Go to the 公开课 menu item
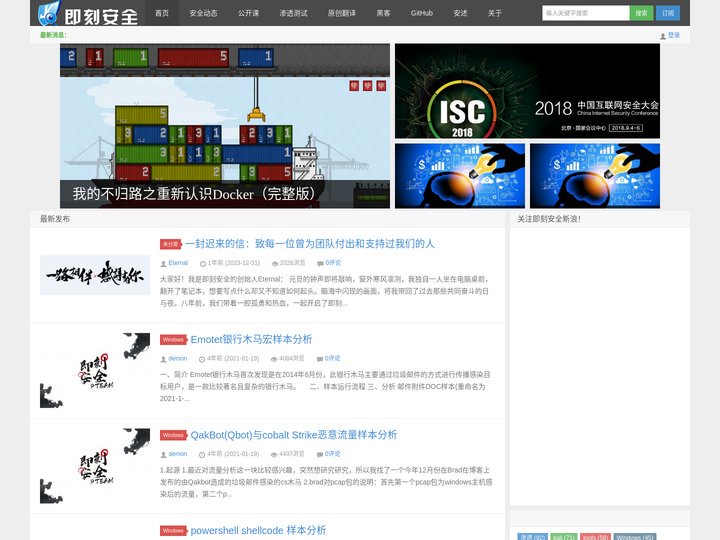This screenshot has width=720, height=540. click(248, 13)
